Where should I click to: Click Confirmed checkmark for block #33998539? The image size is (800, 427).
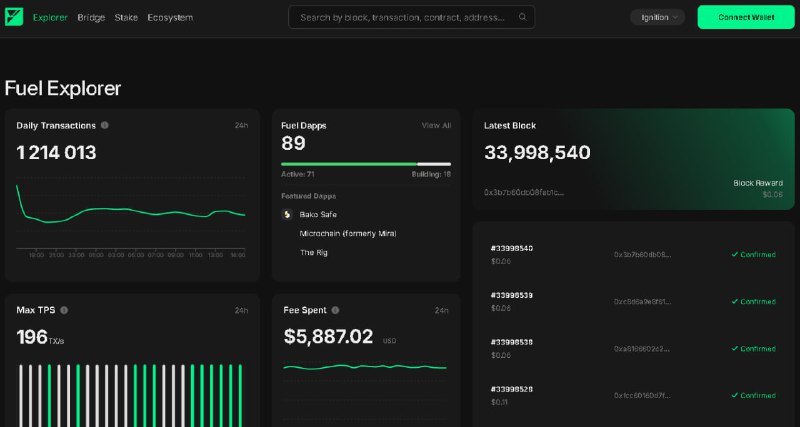[735, 301]
